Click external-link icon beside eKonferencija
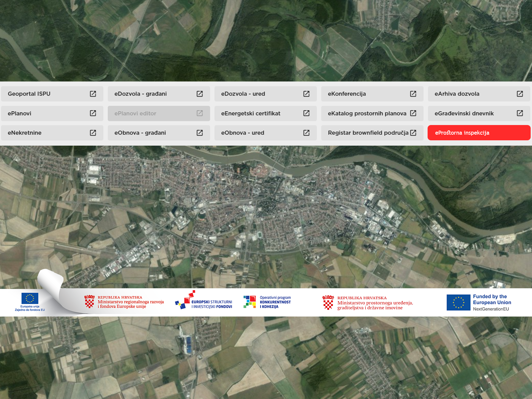532x399 pixels. click(413, 94)
